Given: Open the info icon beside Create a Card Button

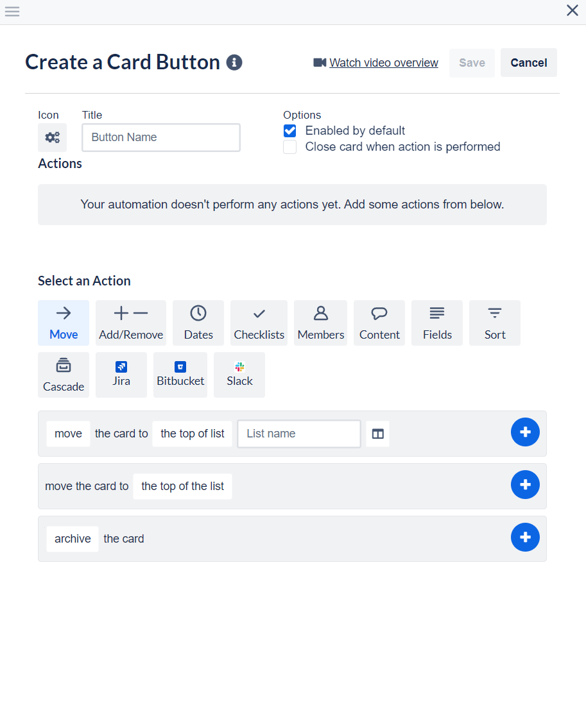Looking at the screenshot, I should pos(234,62).
